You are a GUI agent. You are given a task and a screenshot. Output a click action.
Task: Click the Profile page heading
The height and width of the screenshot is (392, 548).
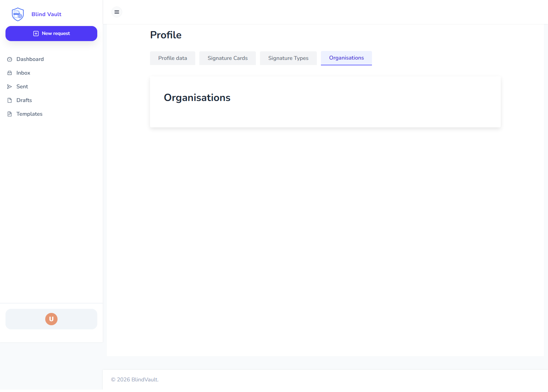pos(166,35)
